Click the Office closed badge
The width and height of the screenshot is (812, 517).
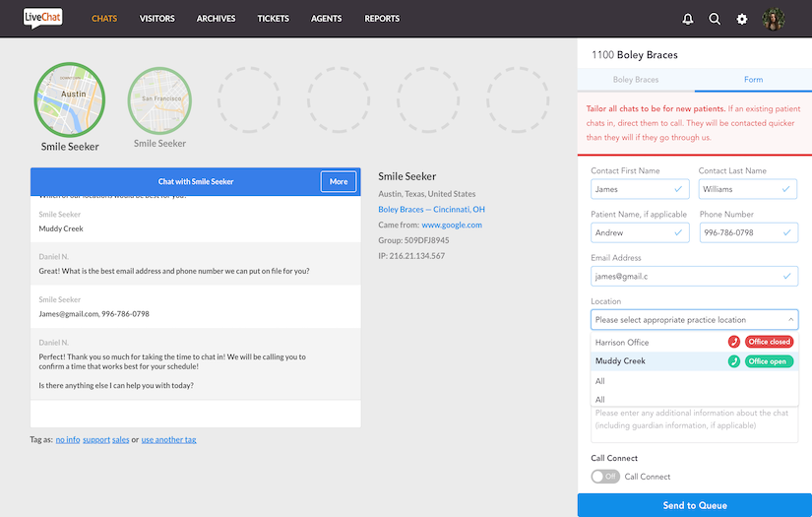pos(770,342)
